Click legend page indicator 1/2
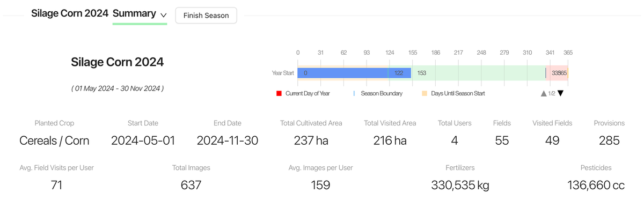This screenshot has height=200, width=644. [x=552, y=93]
